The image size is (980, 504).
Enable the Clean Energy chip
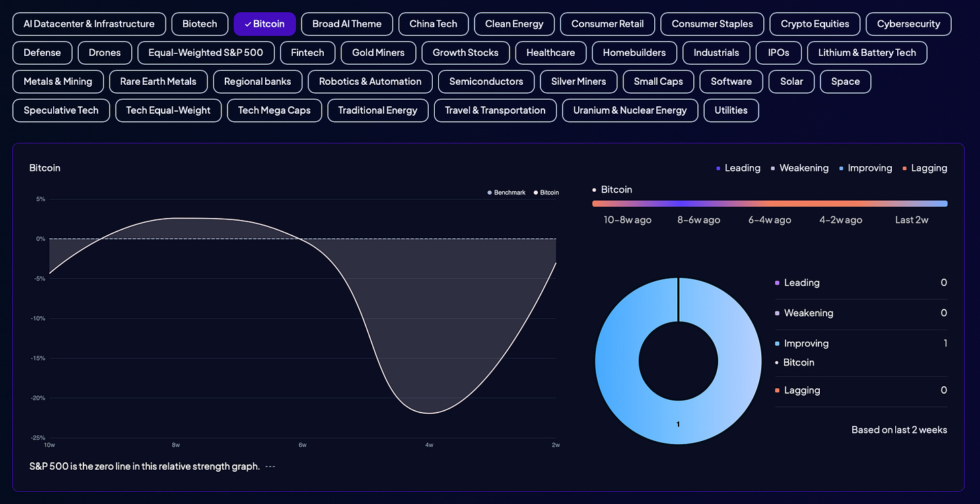tap(514, 24)
